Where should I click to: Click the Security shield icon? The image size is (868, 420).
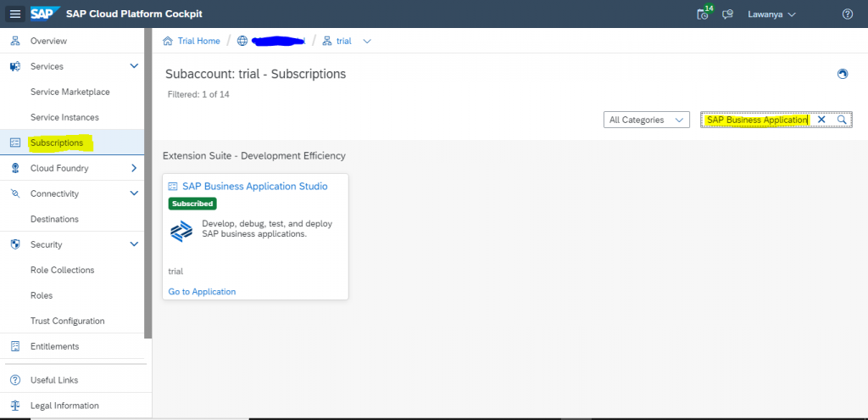[15, 244]
